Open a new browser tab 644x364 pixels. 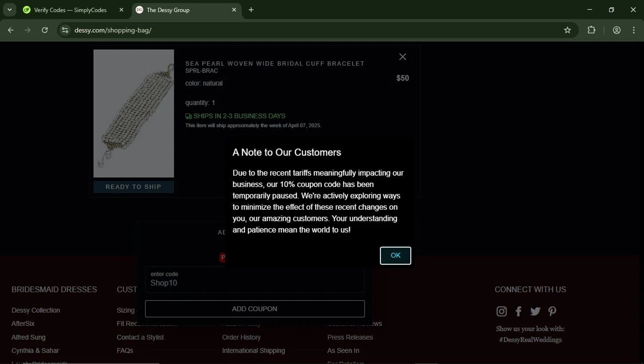tap(251, 10)
